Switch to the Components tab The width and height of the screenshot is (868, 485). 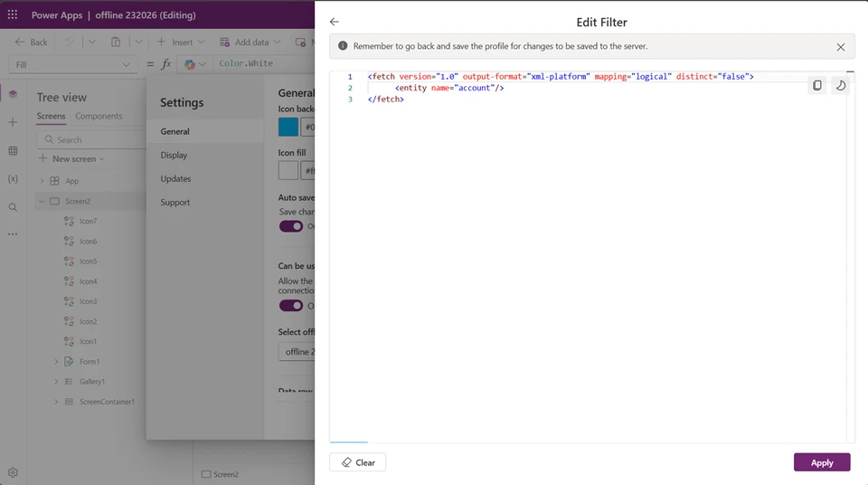[x=99, y=116]
